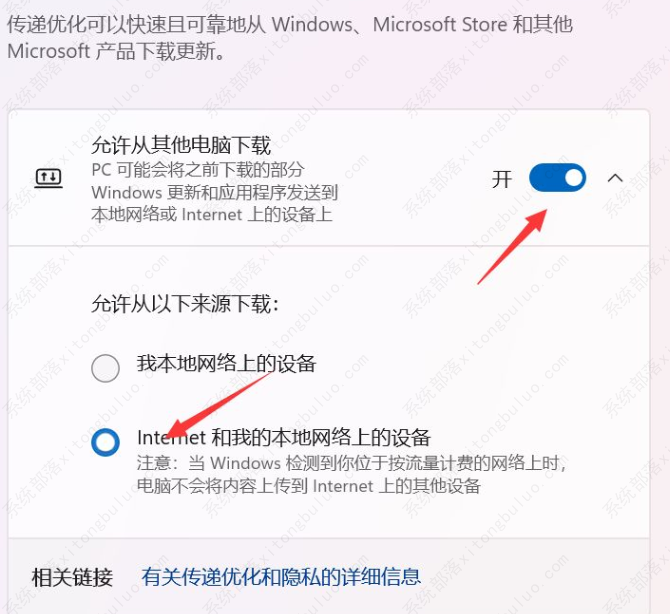
Task: Click the red arrow pointing at the Internet option
Action: (x=218, y=406)
